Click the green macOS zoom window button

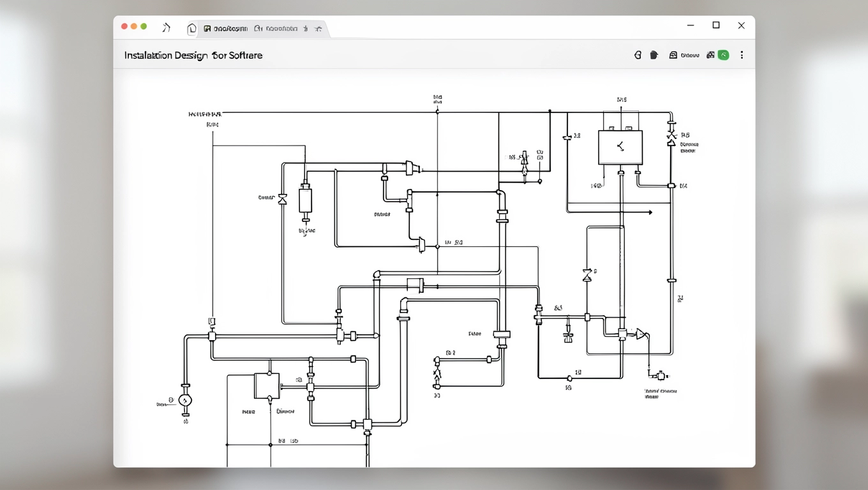[144, 26]
